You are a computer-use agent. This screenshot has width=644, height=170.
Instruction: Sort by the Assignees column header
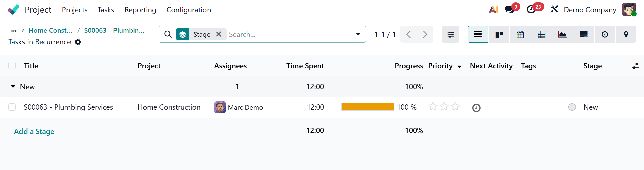230,66
